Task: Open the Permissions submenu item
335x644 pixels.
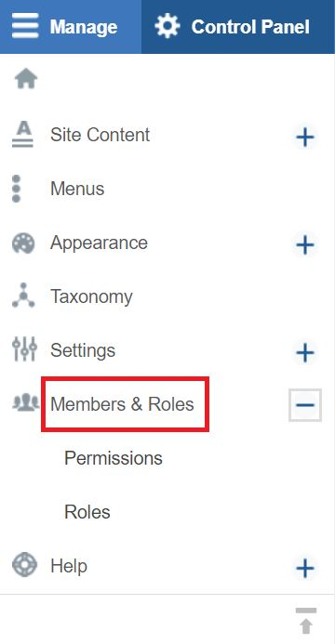Action: (x=114, y=458)
